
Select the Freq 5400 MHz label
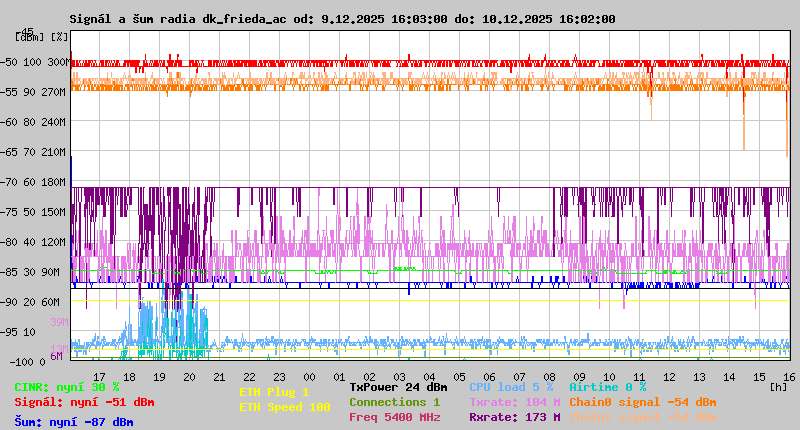(394, 417)
